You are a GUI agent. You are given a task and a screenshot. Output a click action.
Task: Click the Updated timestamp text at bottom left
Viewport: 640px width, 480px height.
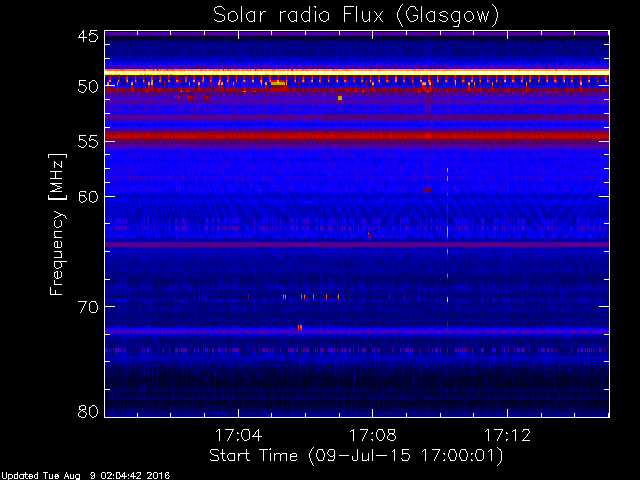(x=85, y=476)
